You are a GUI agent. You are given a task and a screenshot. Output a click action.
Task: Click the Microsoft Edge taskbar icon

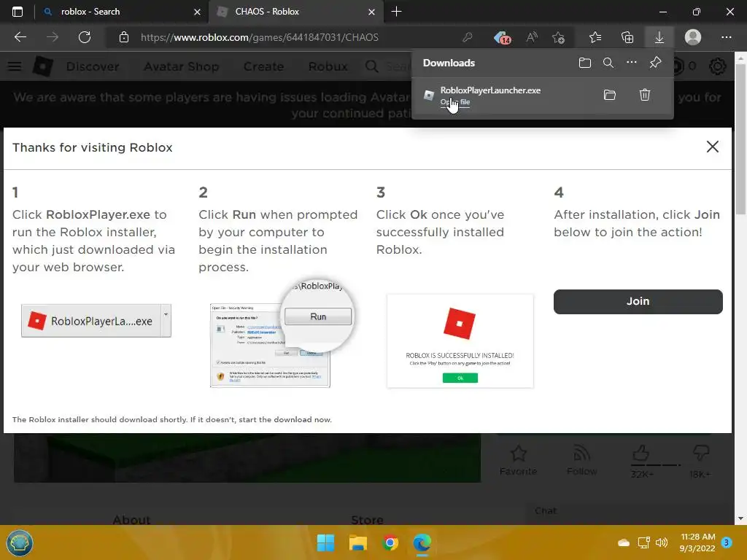pos(422,542)
